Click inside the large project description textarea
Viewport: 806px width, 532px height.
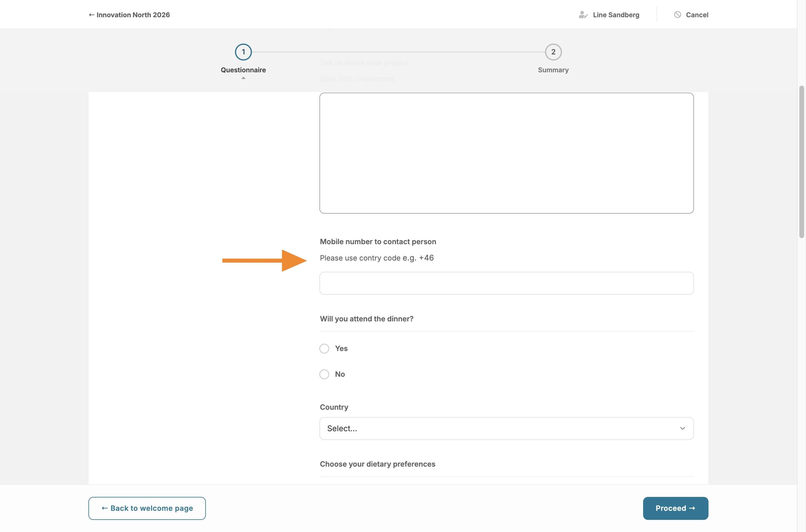tap(506, 153)
